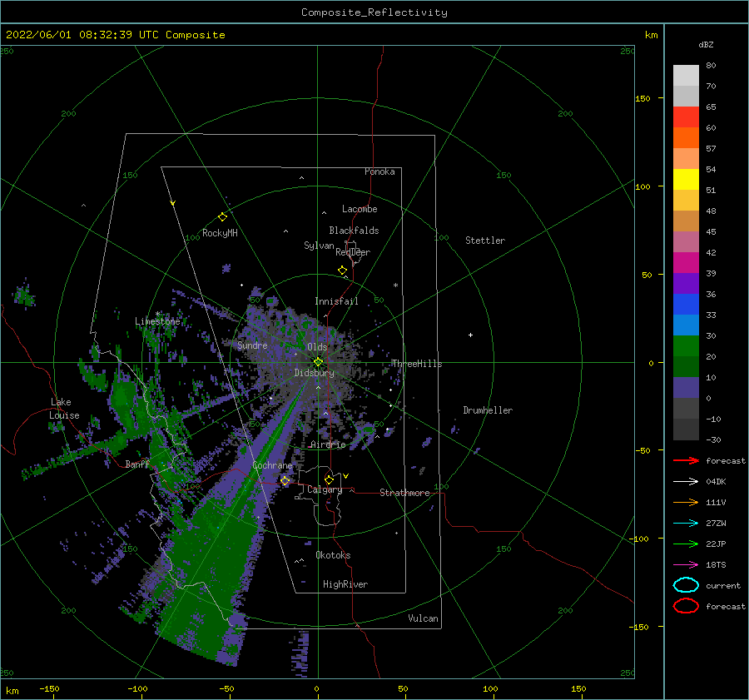Click the Lake Louise label
This screenshot has width=749, height=700.
click(65, 409)
